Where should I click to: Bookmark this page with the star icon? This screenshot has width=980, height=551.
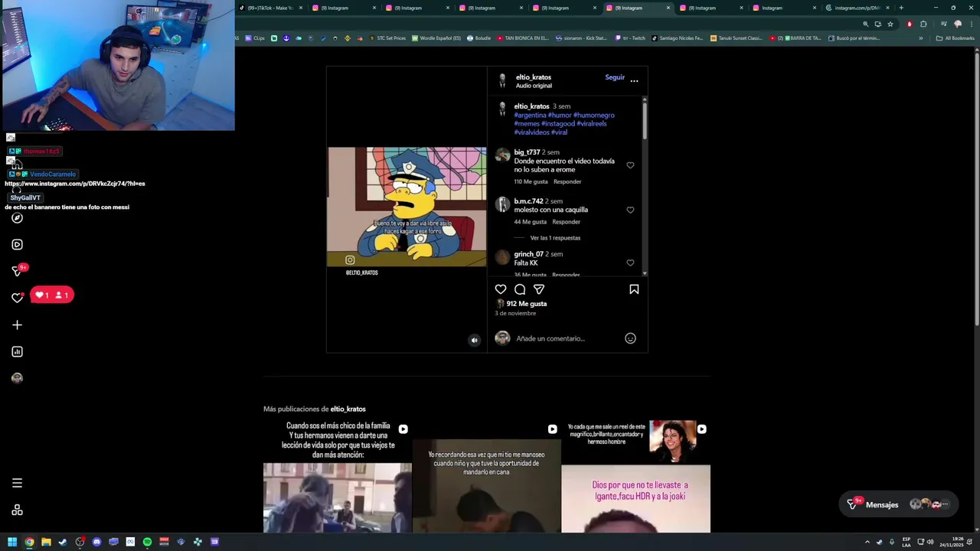(890, 24)
